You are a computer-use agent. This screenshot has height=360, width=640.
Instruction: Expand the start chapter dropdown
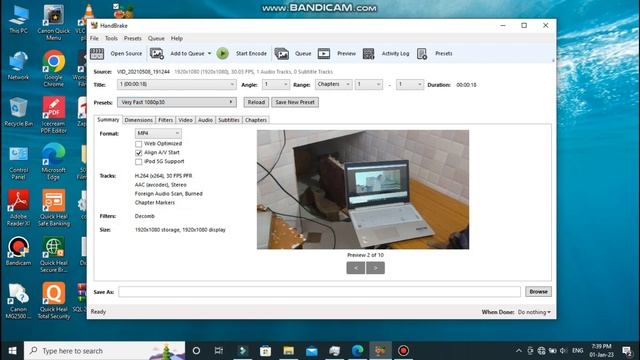369,84
